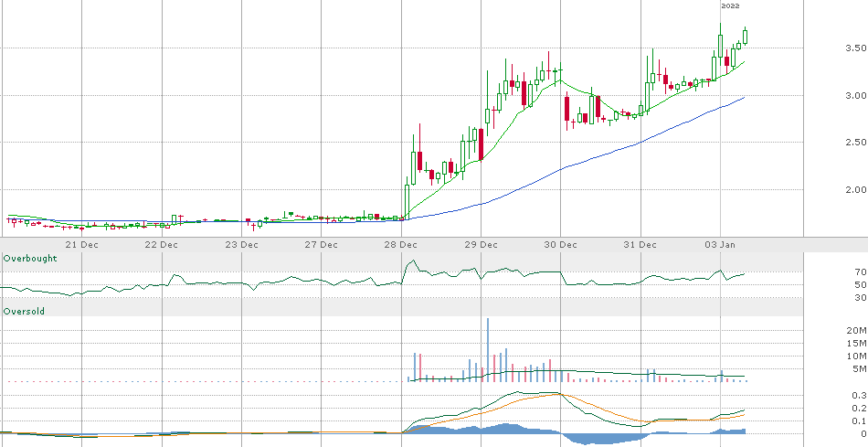Click the 03 Jan date label
The width and height of the screenshot is (868, 447).
click(x=721, y=244)
